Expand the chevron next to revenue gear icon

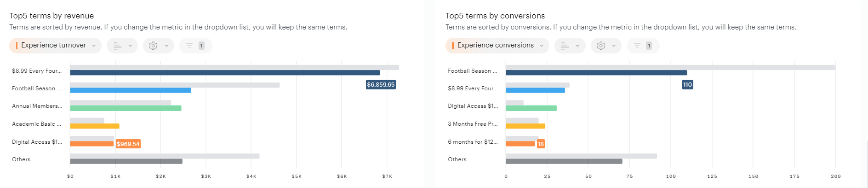tap(166, 46)
